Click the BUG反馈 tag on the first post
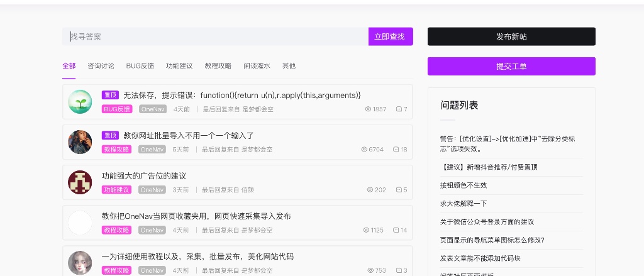644x276 pixels. [x=116, y=109]
